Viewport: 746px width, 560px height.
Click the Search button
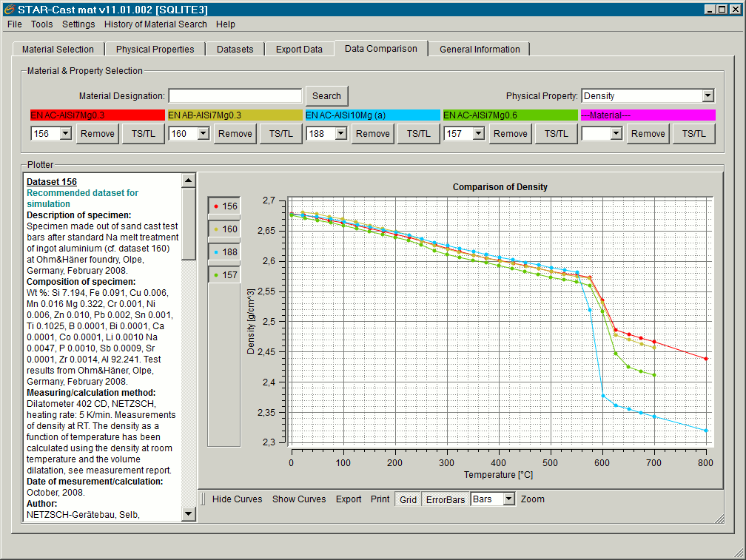pyautogui.click(x=326, y=96)
